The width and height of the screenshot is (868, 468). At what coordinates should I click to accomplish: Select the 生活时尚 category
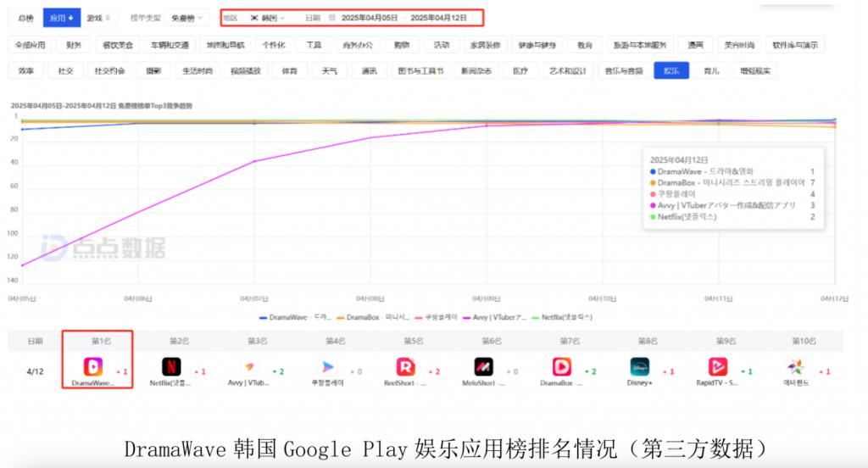coord(198,71)
